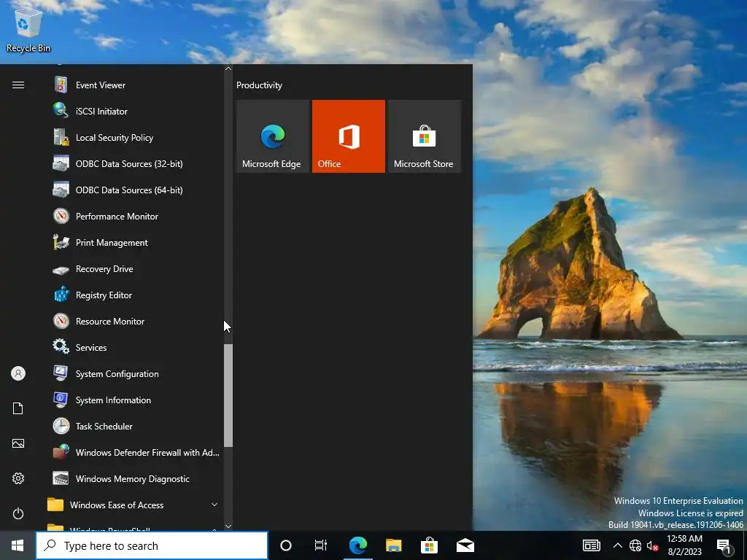The height and width of the screenshot is (560, 747).
Task: Open Documents from the Start sidebar
Action: pyautogui.click(x=18, y=408)
